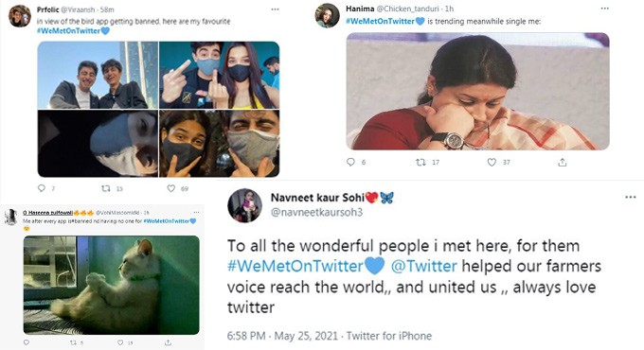
Task: Open more options on Hanima's tweet
Action: click(x=604, y=9)
